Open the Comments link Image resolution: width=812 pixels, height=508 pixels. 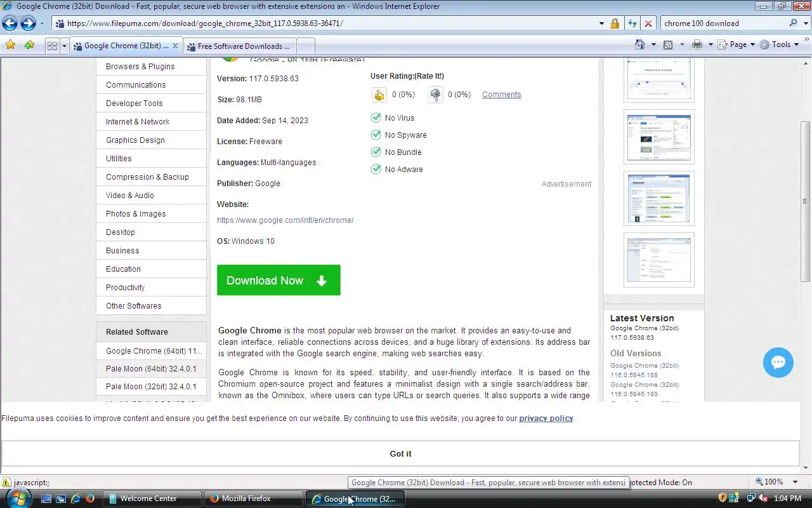[501, 94]
